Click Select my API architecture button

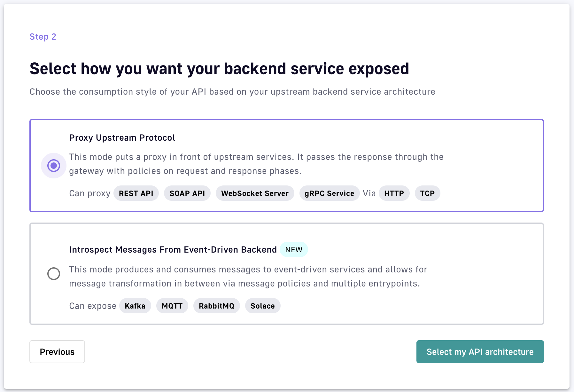pyautogui.click(x=480, y=352)
